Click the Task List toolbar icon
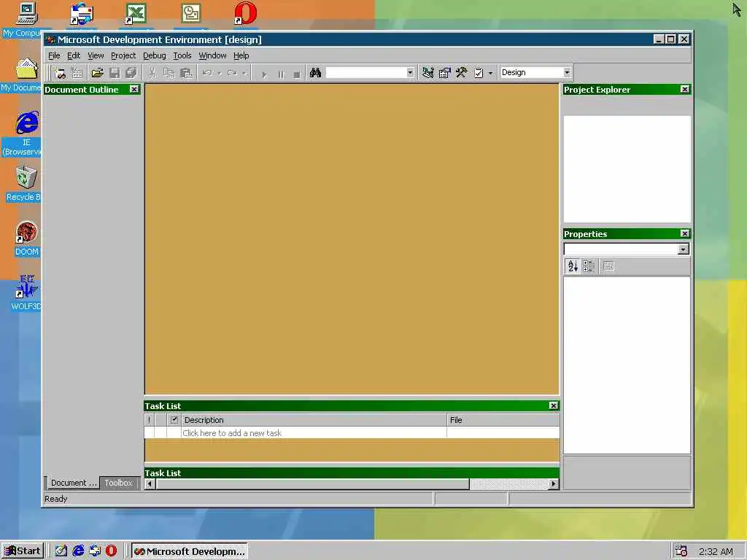 click(x=479, y=73)
